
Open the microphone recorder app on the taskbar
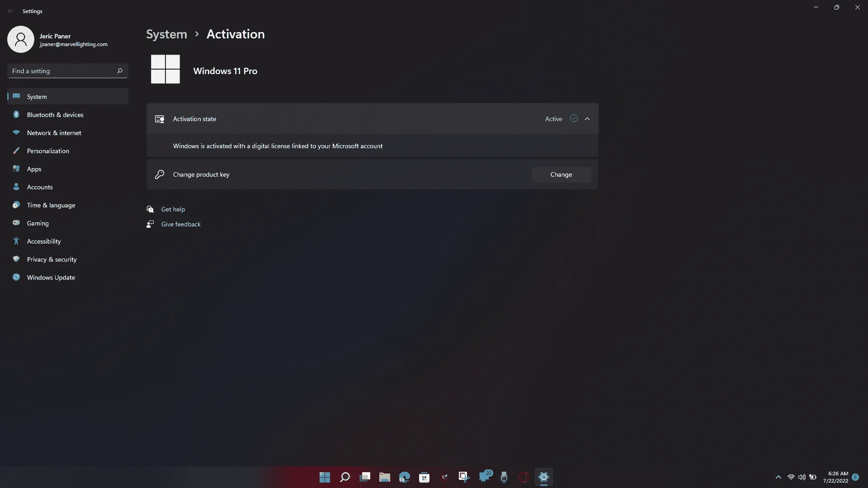tap(504, 477)
